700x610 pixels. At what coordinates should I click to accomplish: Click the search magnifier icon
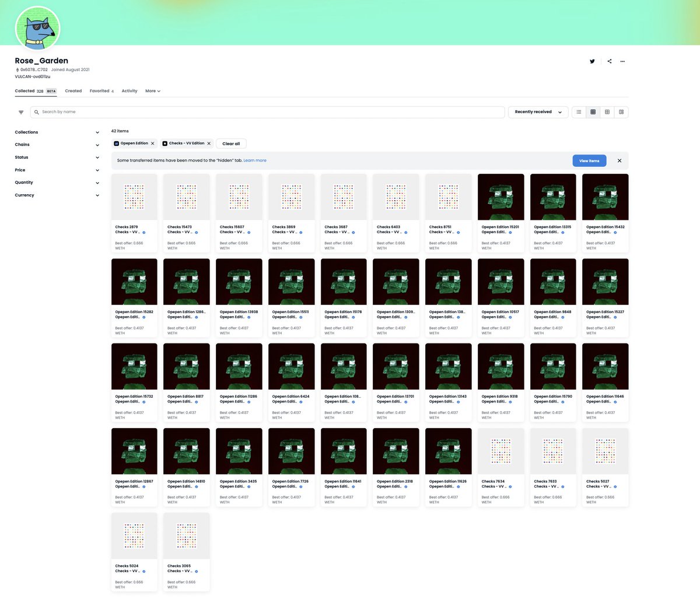[x=37, y=112]
